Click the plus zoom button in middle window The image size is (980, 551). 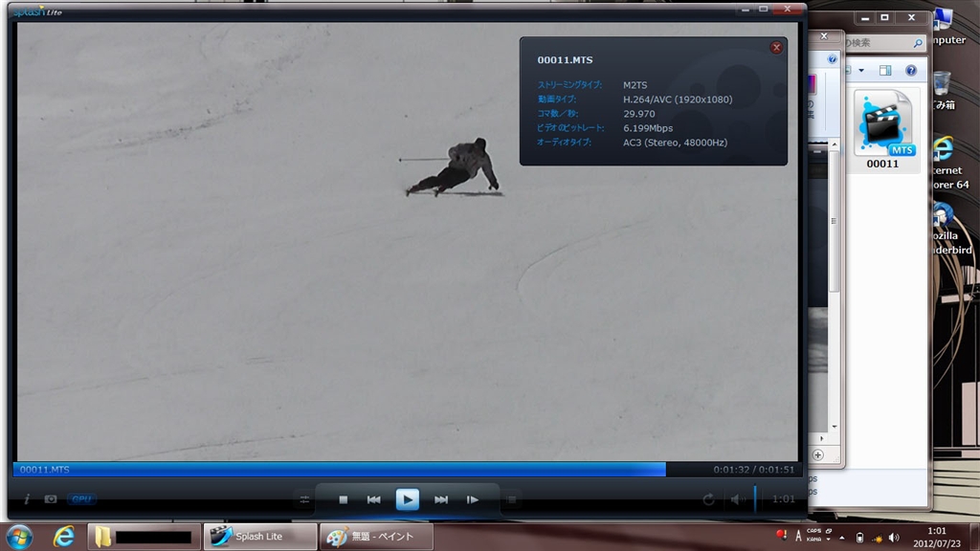coord(817,454)
